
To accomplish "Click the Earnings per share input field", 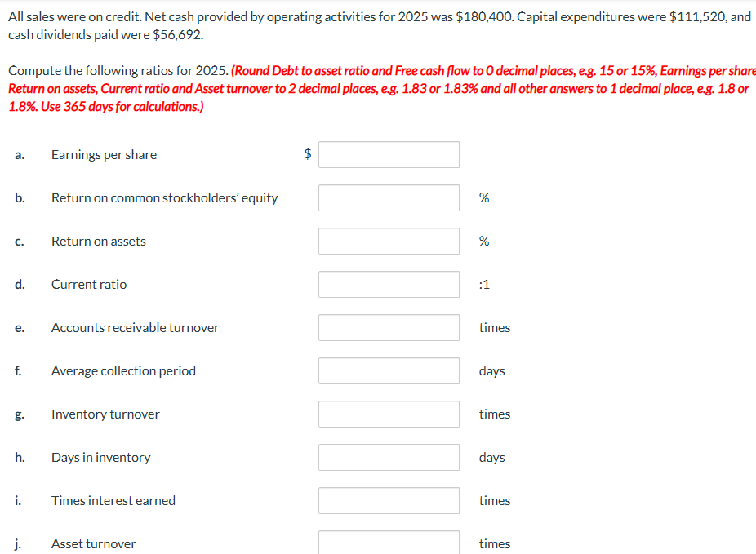I will tap(389, 155).
